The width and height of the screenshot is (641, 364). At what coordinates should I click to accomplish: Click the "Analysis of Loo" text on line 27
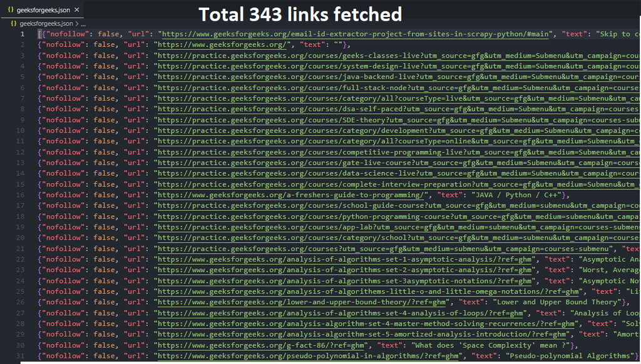tap(607, 313)
